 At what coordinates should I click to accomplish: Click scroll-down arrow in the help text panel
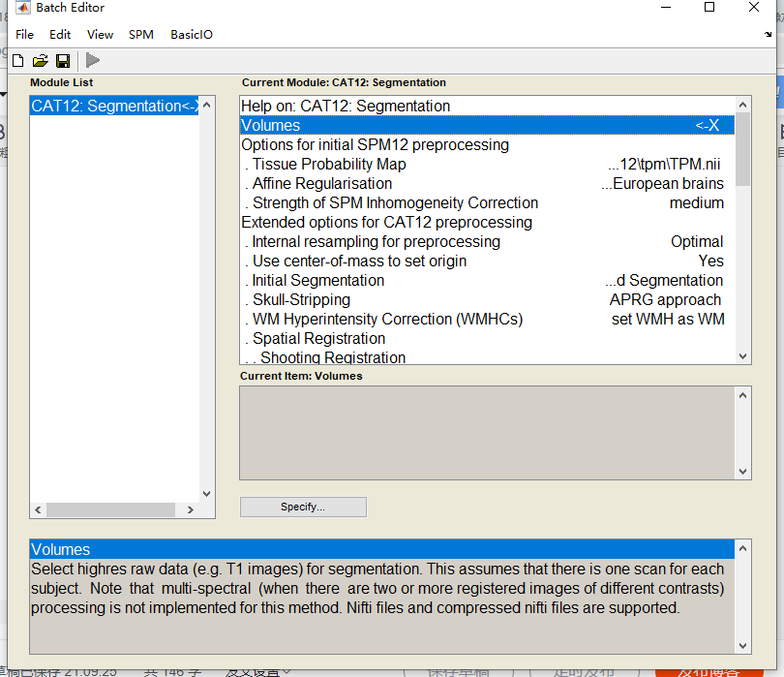(742, 645)
